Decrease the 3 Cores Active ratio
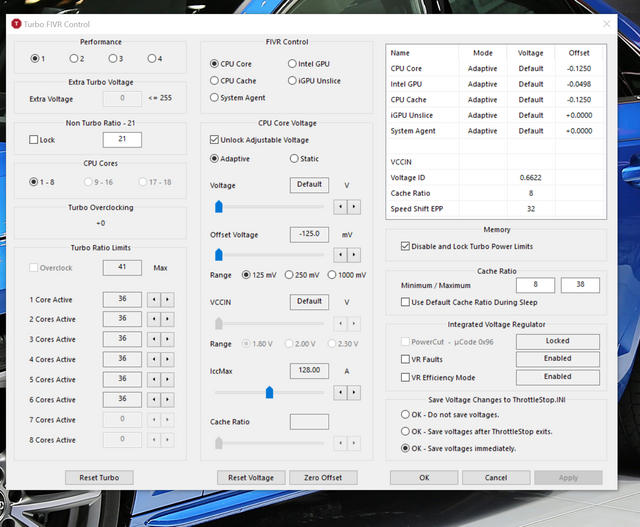The width and height of the screenshot is (640, 527). pos(154,339)
